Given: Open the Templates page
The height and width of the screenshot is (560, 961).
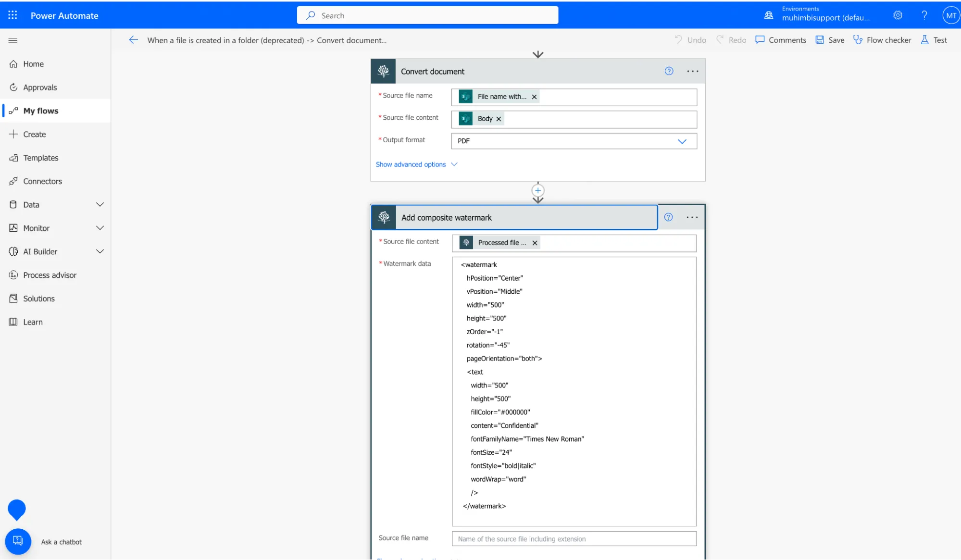Looking at the screenshot, I should point(40,158).
